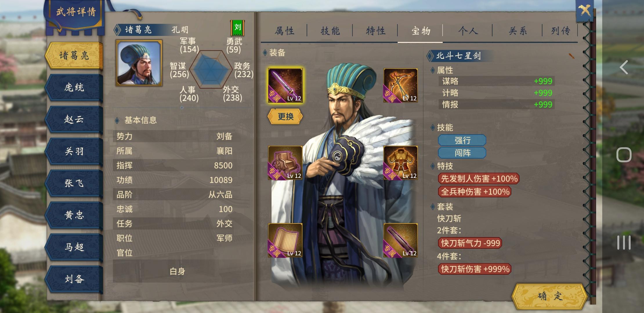This screenshot has width=644, height=313.
Task: Select 庞统 from the generals list
Action: click(74, 87)
